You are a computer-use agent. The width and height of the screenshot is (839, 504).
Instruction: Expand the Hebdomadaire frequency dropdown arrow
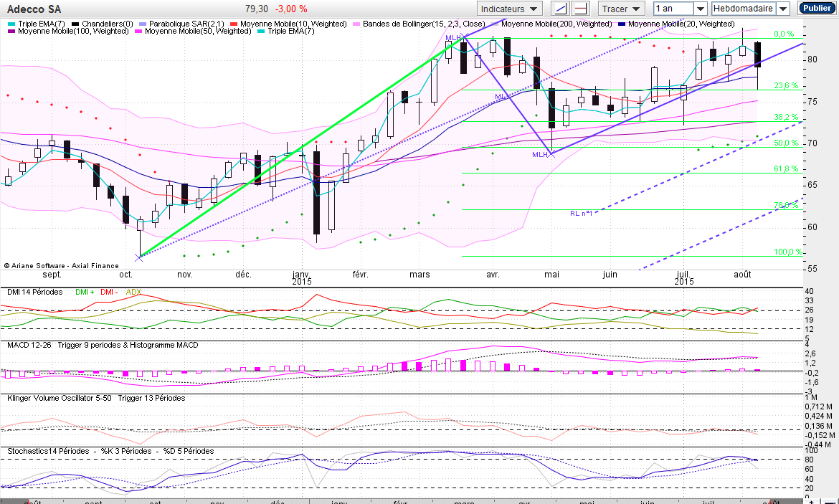[783, 9]
